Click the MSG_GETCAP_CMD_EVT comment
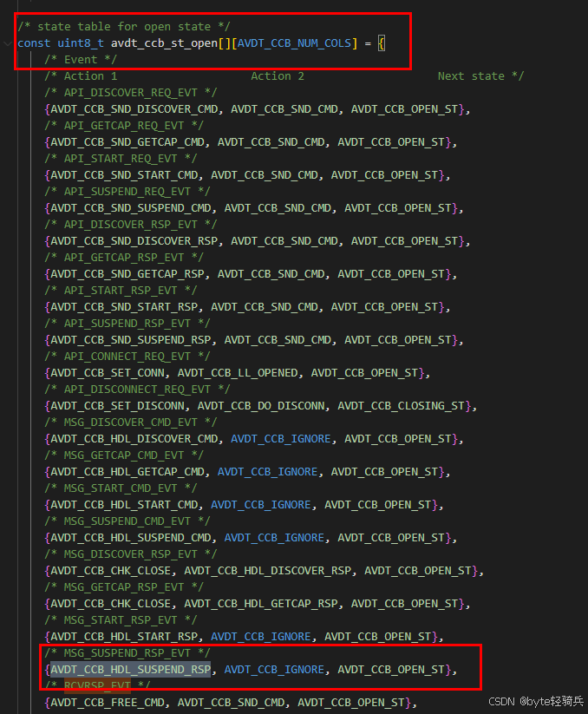This screenshot has height=714, width=588. tap(124, 455)
